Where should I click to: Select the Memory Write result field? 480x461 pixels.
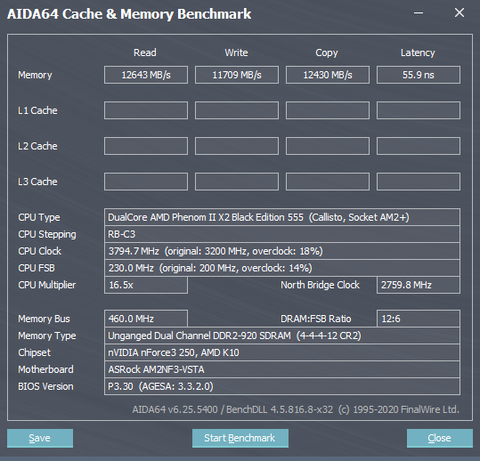237,75
